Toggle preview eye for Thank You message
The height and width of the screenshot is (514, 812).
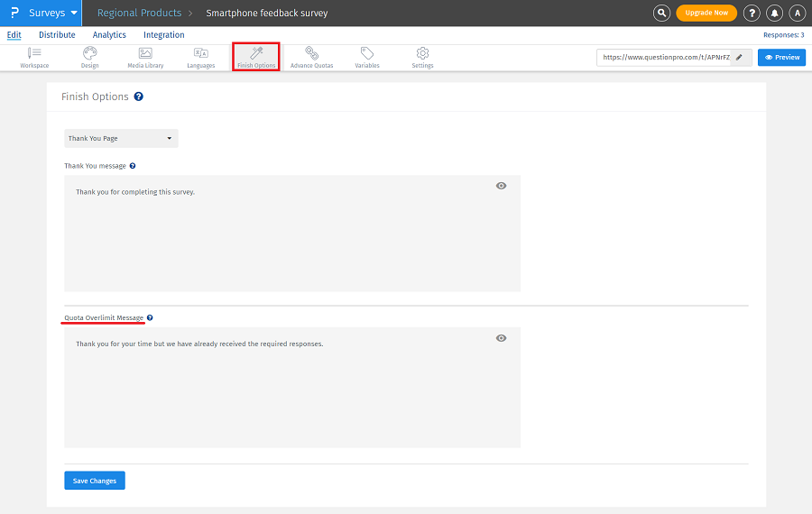click(501, 186)
